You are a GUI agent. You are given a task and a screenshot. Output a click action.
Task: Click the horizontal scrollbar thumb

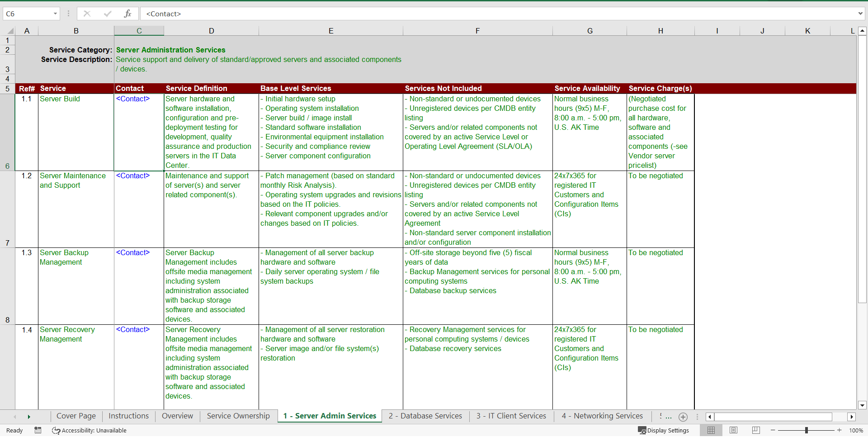tap(773, 417)
